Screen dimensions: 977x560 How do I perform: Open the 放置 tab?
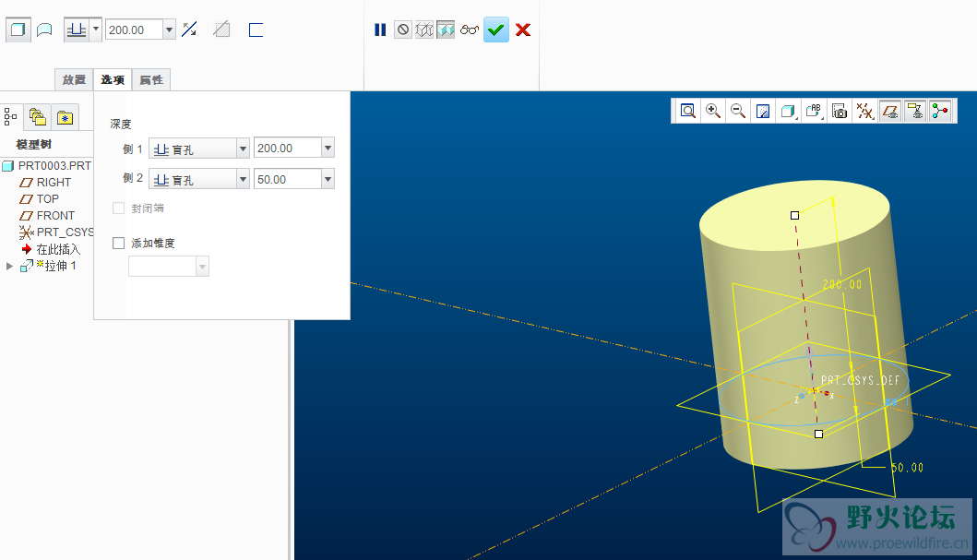click(x=74, y=79)
